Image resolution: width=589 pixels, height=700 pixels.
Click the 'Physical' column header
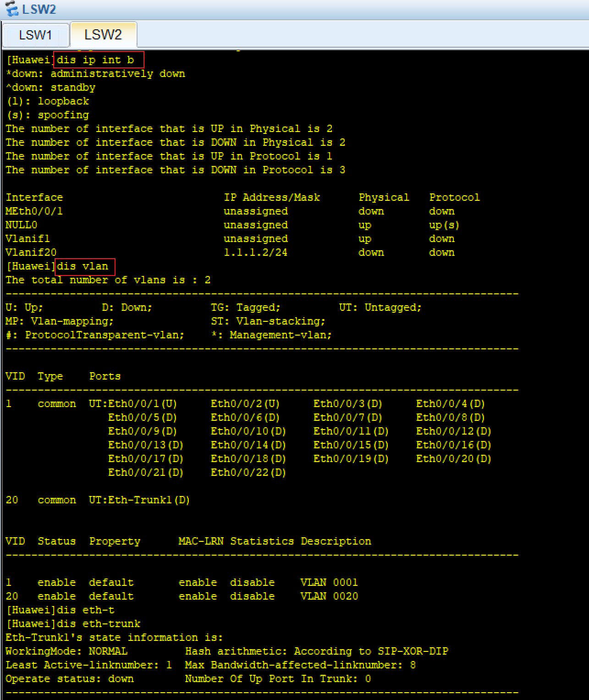point(384,198)
